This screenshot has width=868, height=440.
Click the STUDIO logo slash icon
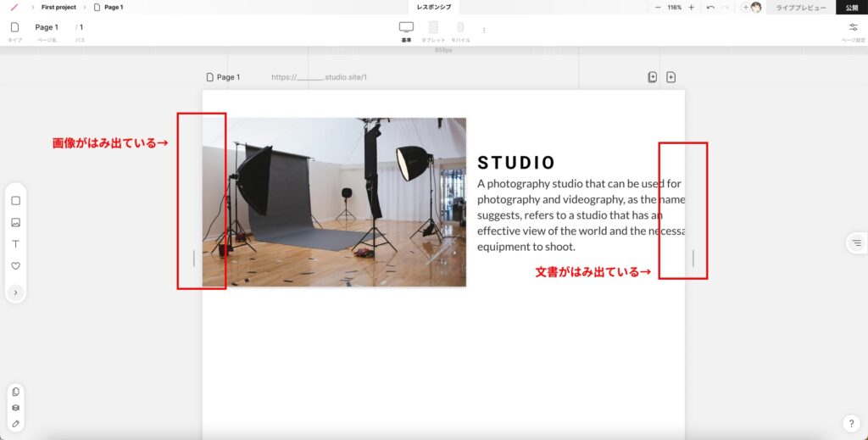(x=14, y=7)
